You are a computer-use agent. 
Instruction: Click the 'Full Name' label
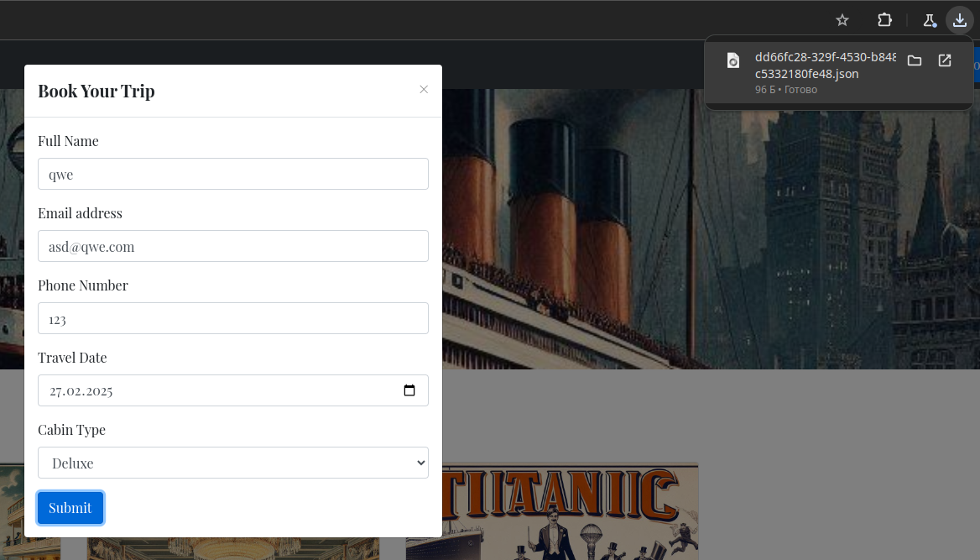68,141
